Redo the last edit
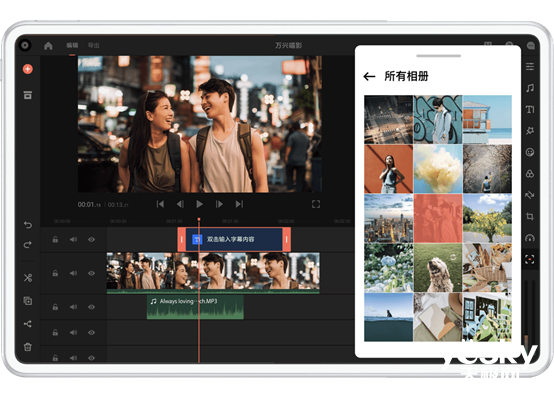The width and height of the screenshot is (554, 397). pyautogui.click(x=28, y=244)
